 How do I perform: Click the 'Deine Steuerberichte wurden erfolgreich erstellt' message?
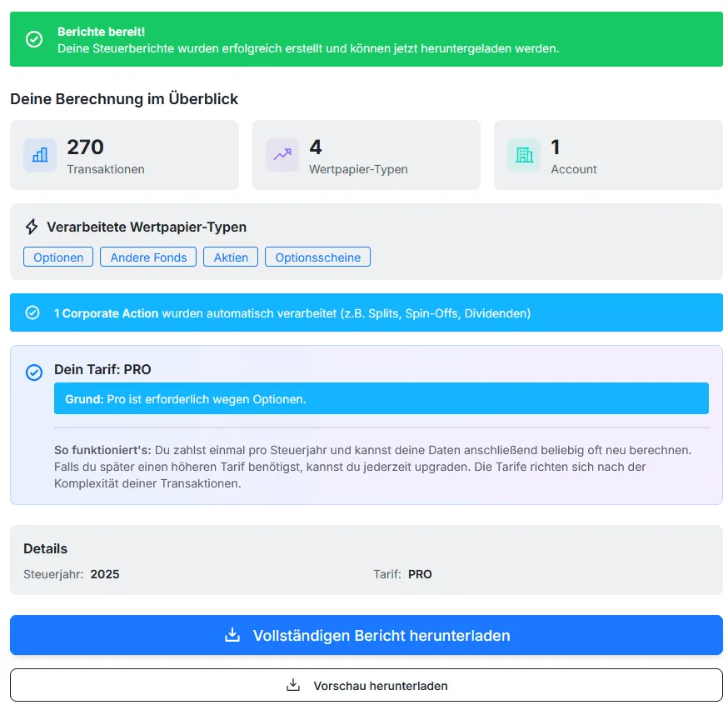coord(308,49)
